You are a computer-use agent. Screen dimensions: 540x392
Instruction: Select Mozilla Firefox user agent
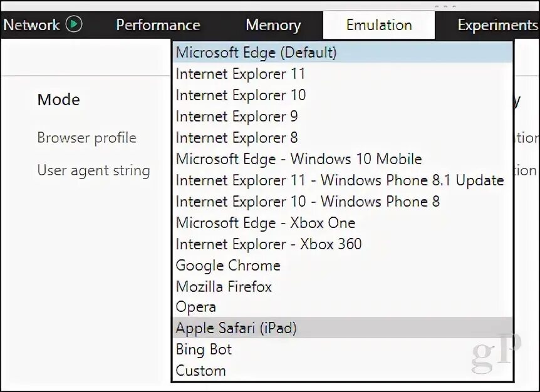coord(343,286)
